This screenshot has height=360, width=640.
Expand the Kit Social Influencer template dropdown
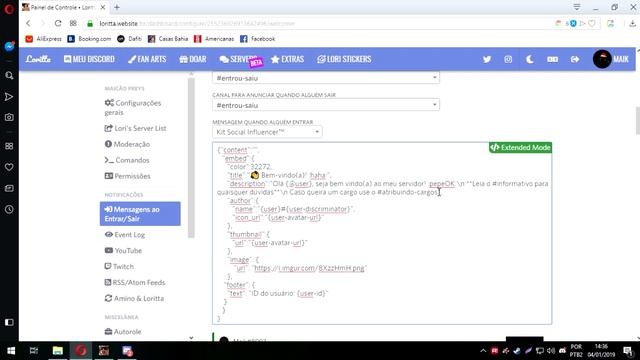point(267,132)
